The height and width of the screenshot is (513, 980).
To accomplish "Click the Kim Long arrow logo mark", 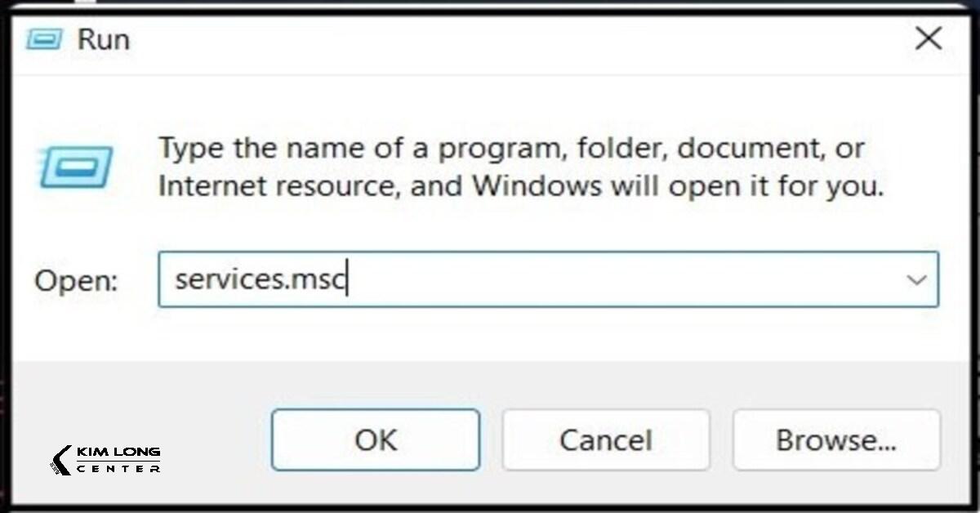I will [x=60, y=460].
